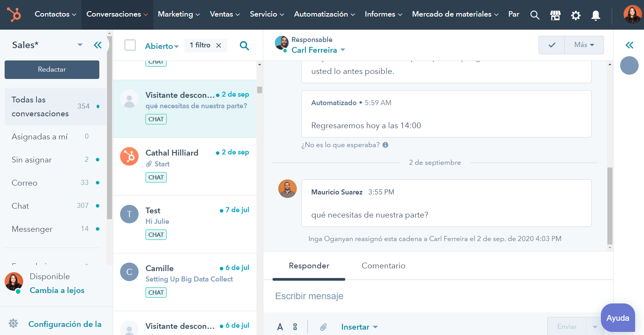Image resolution: width=644 pixels, height=335 pixels.
Task: Open settings gear in the top bar
Action: click(575, 15)
